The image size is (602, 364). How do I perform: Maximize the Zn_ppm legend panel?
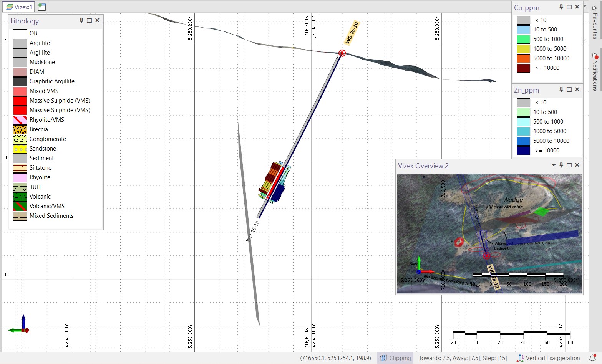coord(569,89)
